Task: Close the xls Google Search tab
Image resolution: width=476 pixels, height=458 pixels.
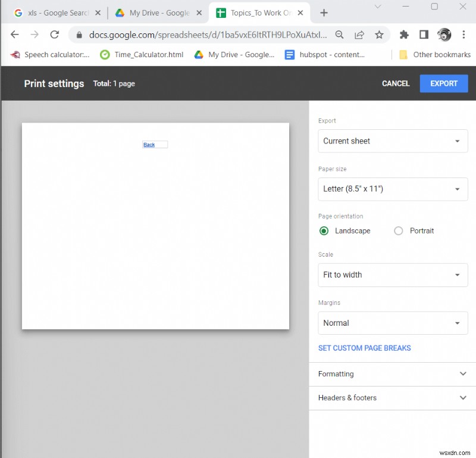Action: 98,13
